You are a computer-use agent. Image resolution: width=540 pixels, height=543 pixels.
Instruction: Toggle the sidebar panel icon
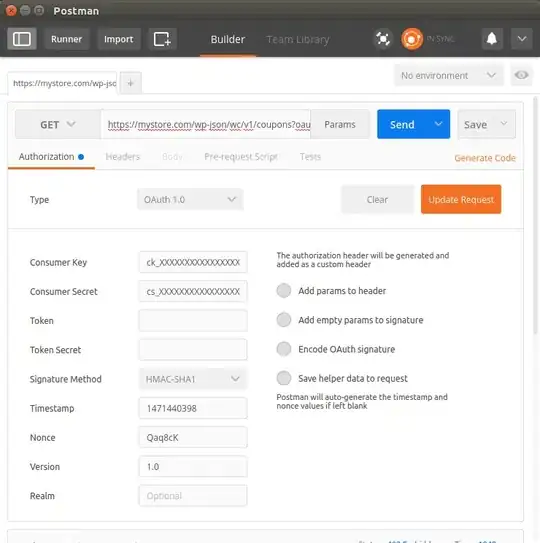pyautogui.click(x=22, y=39)
